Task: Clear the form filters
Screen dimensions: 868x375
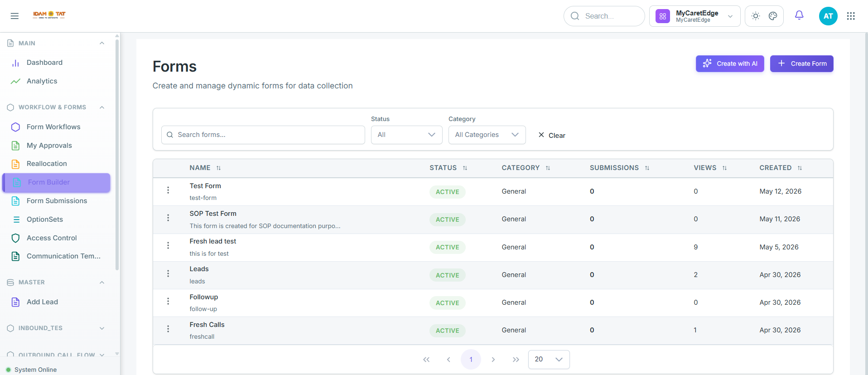Action: (x=552, y=135)
